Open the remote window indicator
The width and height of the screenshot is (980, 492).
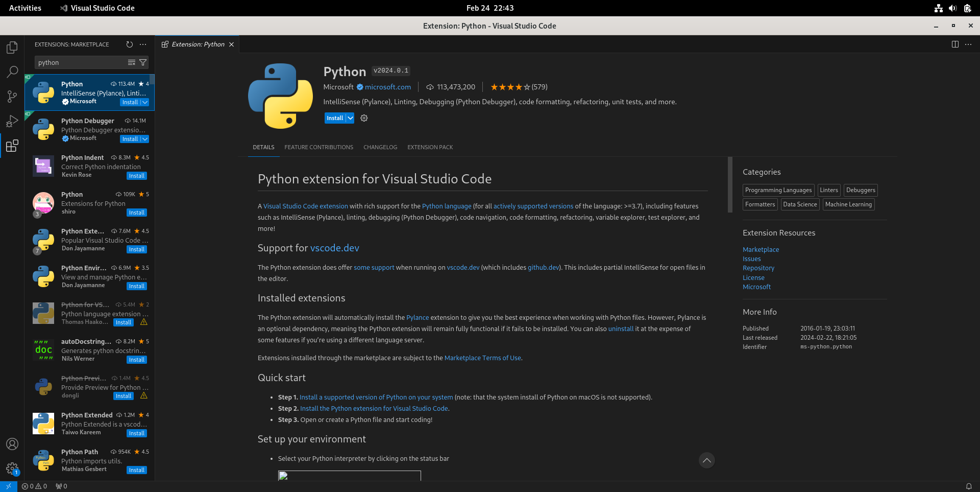[x=9, y=486]
